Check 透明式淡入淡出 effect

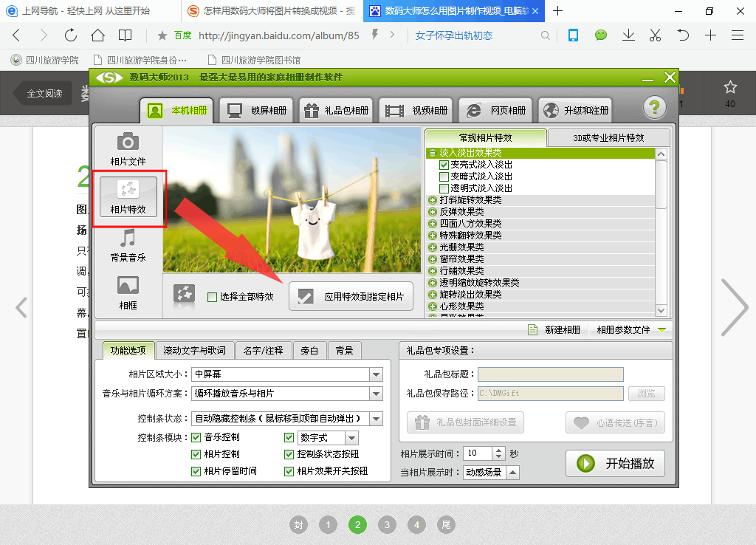coord(444,188)
